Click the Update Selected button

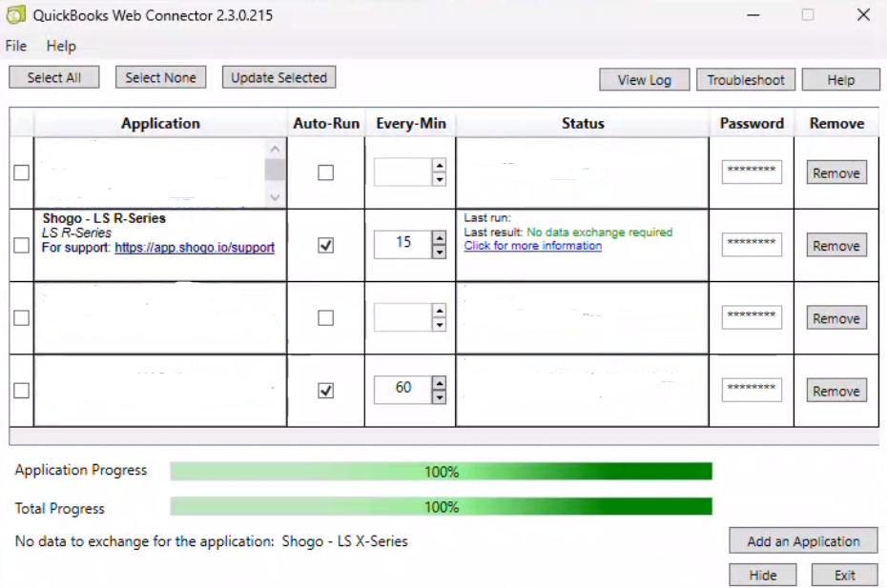(278, 77)
